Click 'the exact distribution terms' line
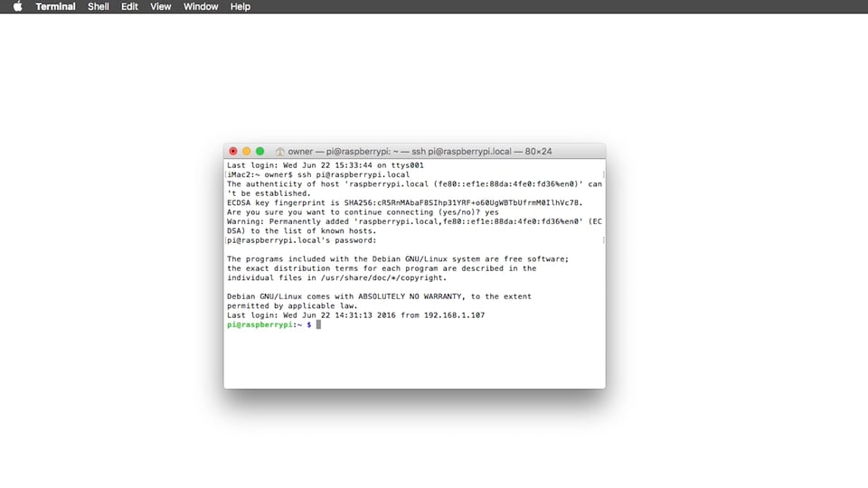 pyautogui.click(x=382, y=268)
